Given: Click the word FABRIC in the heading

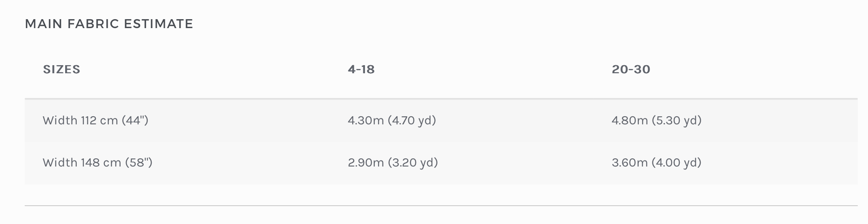Looking at the screenshot, I should pyautogui.click(x=93, y=24).
